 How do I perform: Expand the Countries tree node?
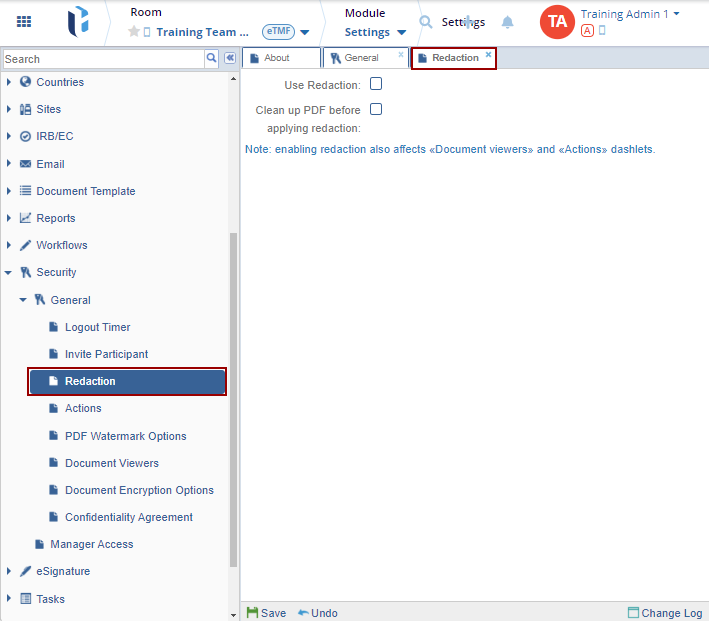[9, 82]
